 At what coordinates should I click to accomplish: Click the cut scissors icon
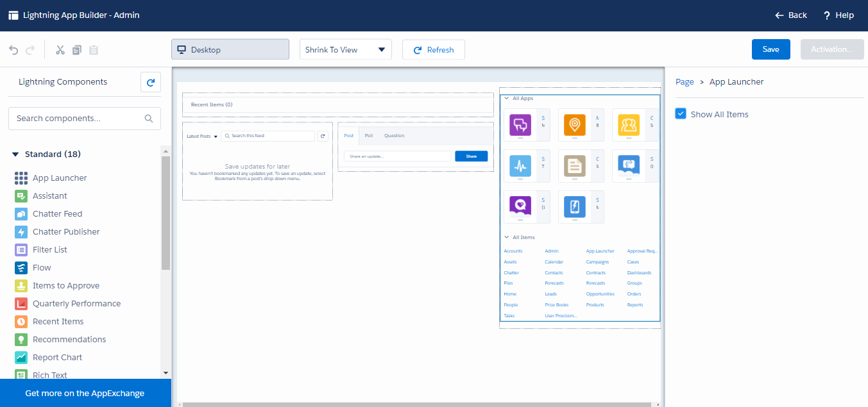click(60, 50)
